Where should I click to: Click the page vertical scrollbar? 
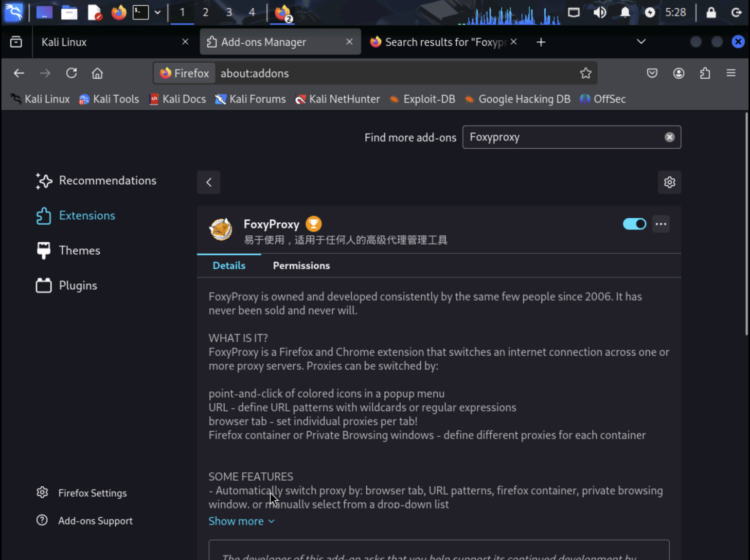[x=747, y=224]
